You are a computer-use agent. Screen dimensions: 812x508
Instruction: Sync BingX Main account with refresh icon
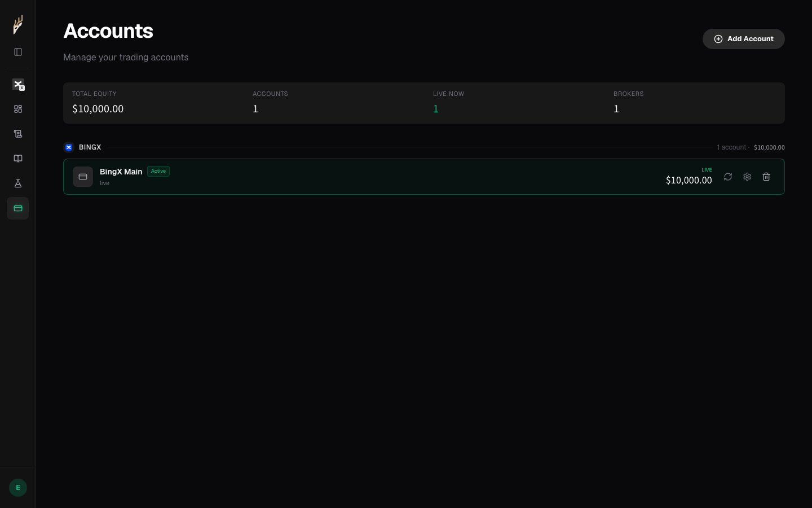coord(728,177)
